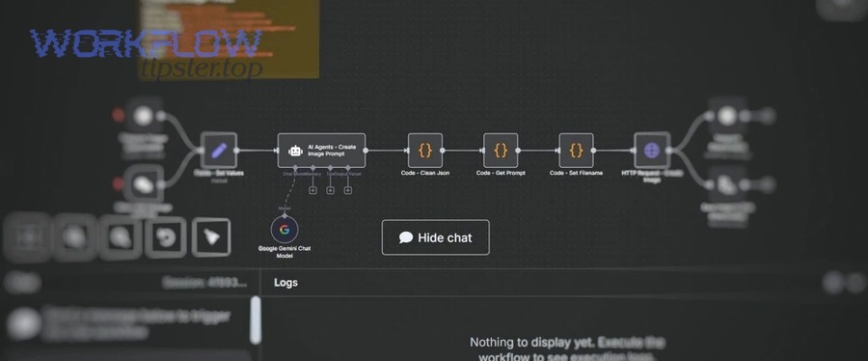This screenshot has height=361, width=868.
Task: Click the Tidy up workflow broom icon
Action: click(211, 237)
